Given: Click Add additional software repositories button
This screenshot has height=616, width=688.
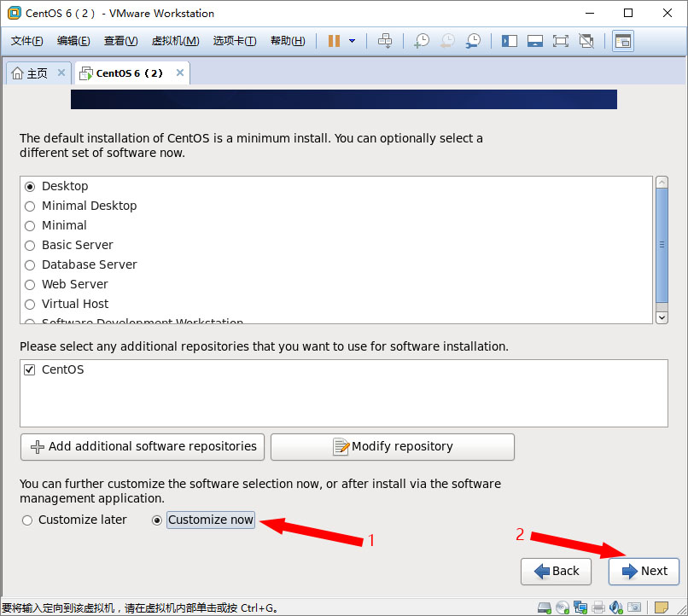Looking at the screenshot, I should coord(143,446).
